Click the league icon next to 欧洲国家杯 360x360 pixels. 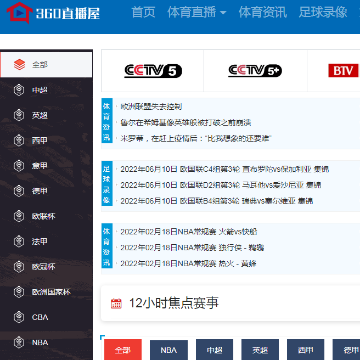click(19, 292)
